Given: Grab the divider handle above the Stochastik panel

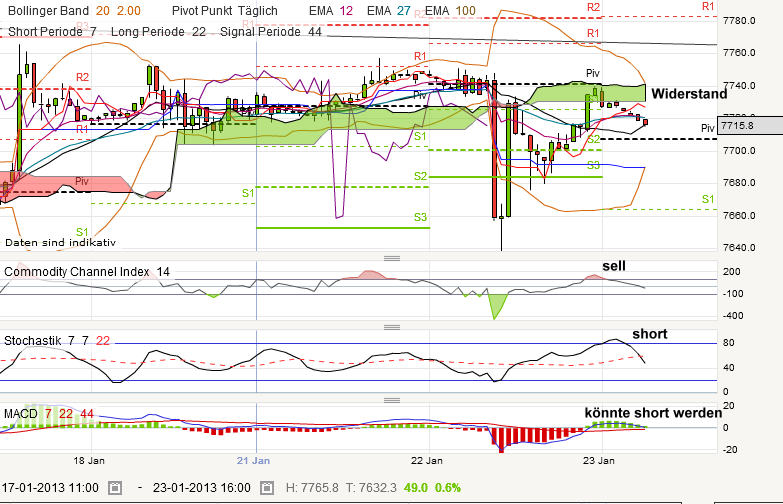Looking at the screenshot, I should (392, 327).
